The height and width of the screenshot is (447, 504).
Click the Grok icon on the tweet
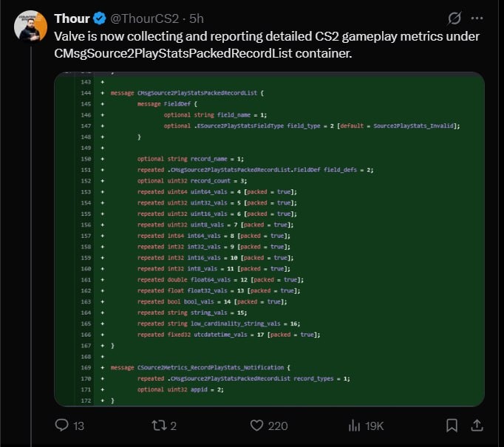click(x=456, y=18)
